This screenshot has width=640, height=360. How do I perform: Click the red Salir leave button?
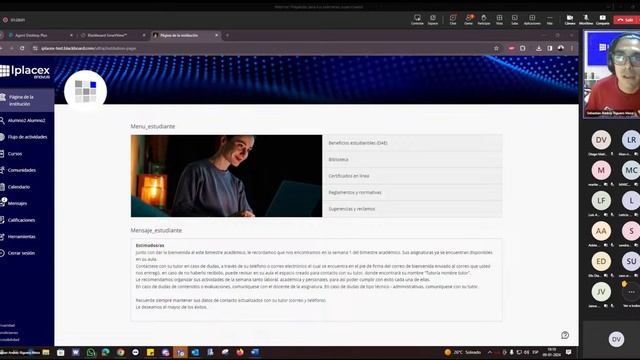tap(626, 20)
